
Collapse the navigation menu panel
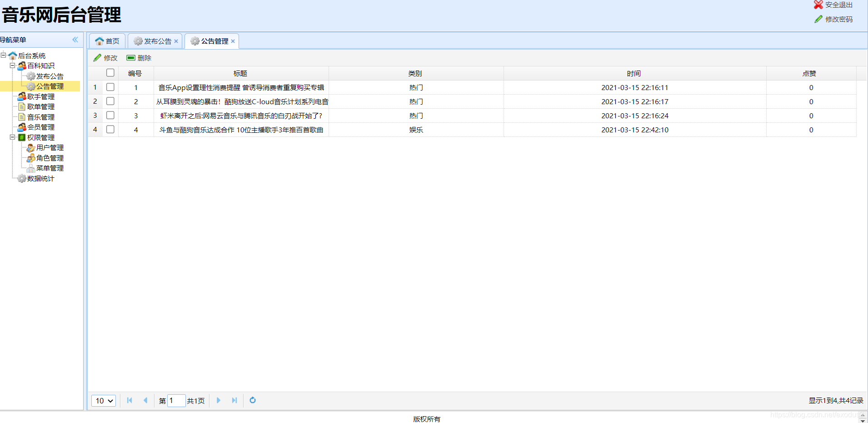(75, 40)
